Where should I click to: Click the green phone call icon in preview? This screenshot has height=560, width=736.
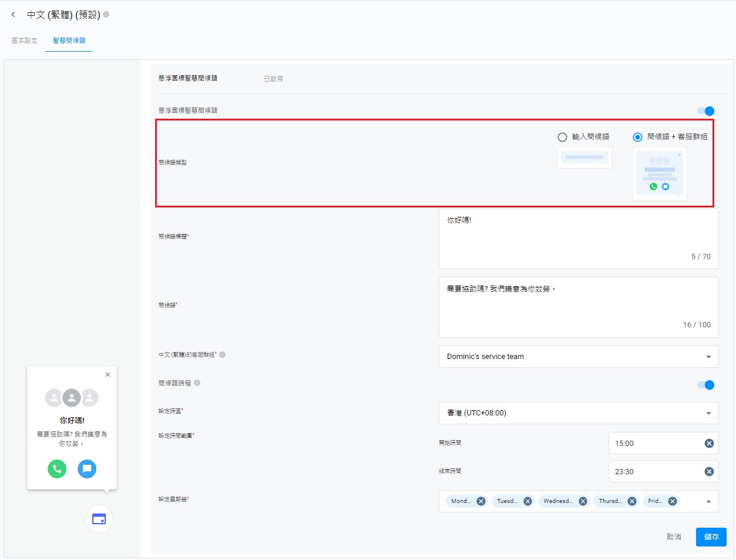click(x=57, y=469)
